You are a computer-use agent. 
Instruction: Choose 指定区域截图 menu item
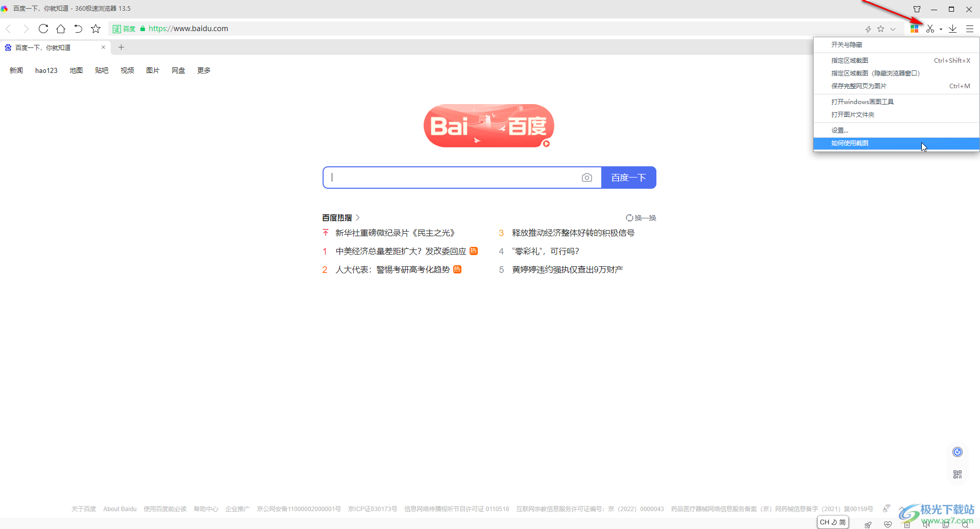[x=896, y=60]
